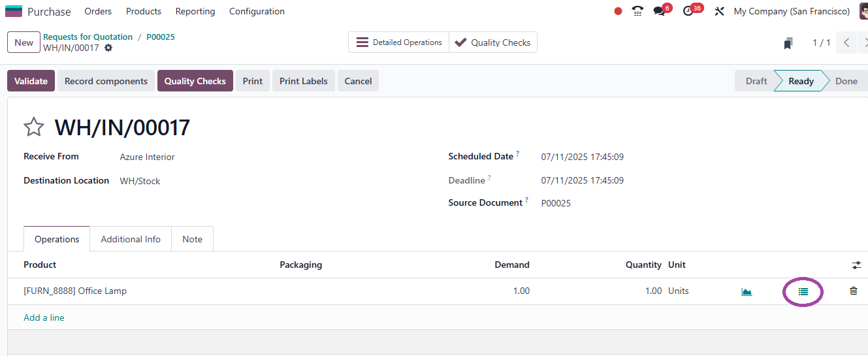
Task: Open the forecast chart icon for Office Lamp
Action: (x=747, y=291)
